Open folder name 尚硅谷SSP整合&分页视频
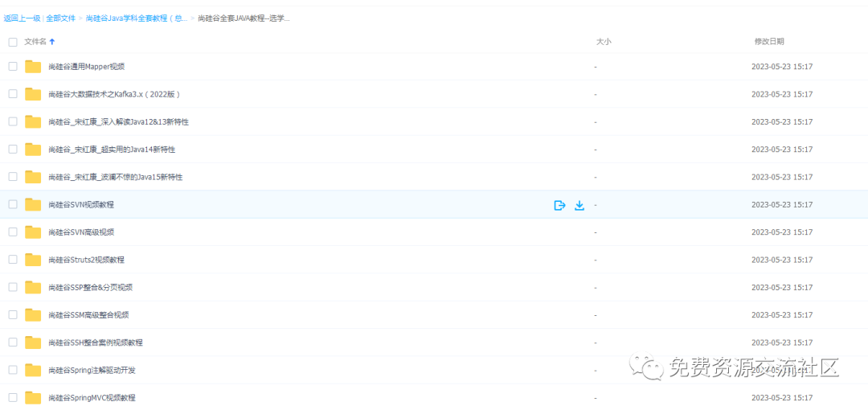Screen dimensions: 868x406 coord(90,288)
